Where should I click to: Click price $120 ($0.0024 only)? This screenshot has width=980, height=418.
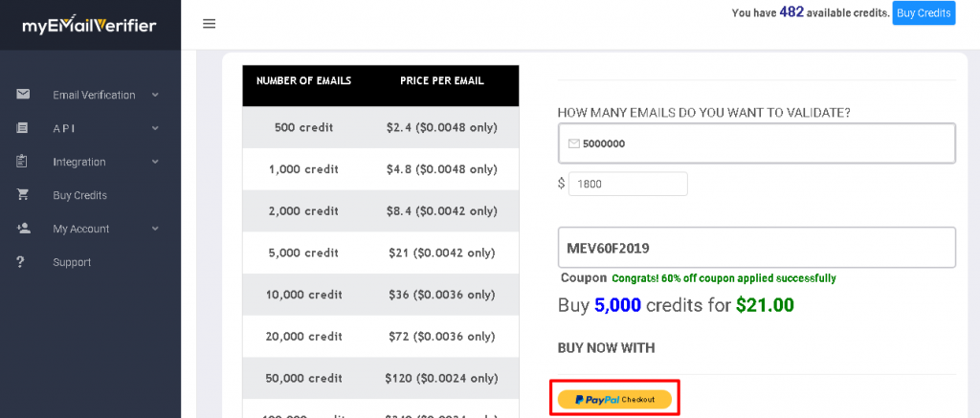point(442,379)
